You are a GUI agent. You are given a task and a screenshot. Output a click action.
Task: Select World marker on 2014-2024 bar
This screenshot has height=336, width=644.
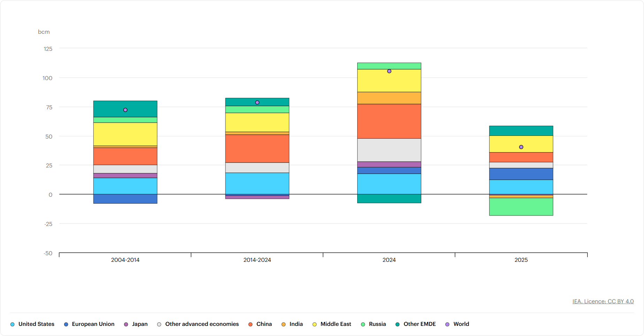point(257,103)
